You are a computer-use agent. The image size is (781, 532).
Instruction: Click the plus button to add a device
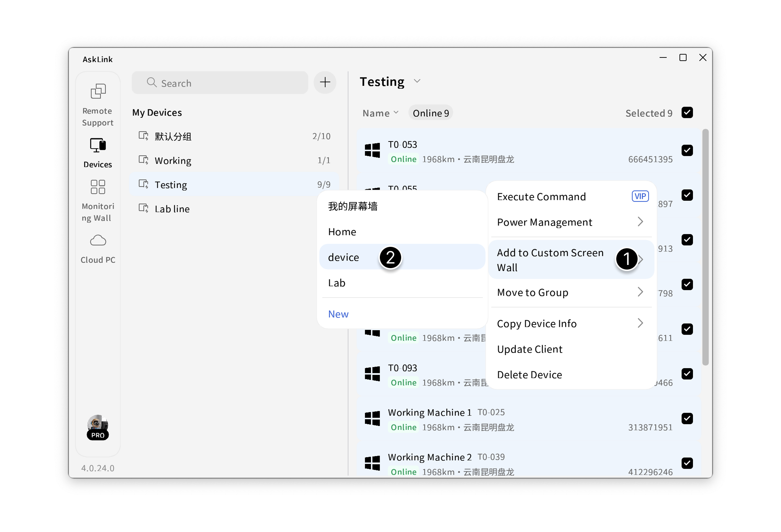324,82
